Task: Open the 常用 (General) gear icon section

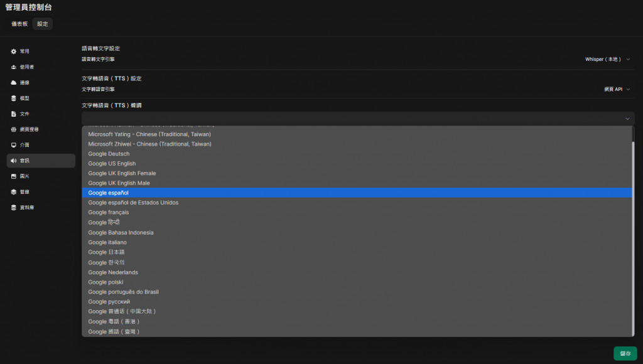Action: tap(41, 51)
